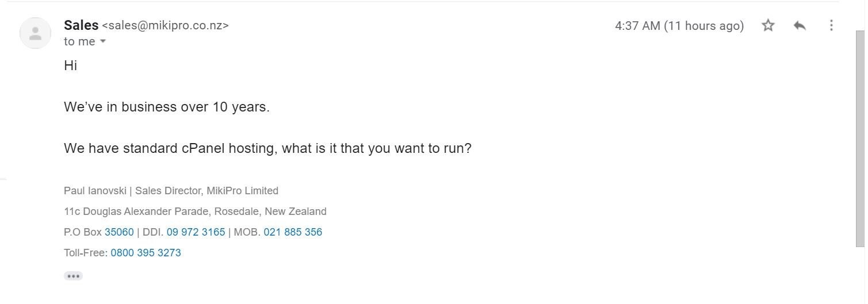Star this email from Sales
Image resolution: width=868 pixels, height=304 pixels.
pos(768,25)
